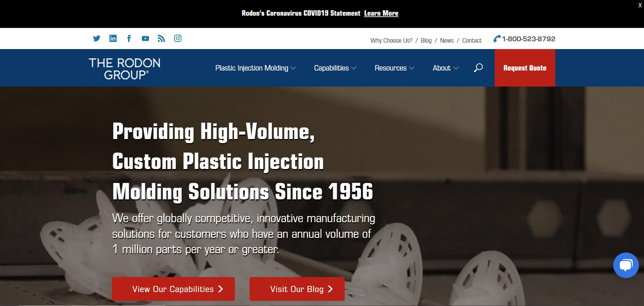Go to the Blog page link

click(x=426, y=41)
